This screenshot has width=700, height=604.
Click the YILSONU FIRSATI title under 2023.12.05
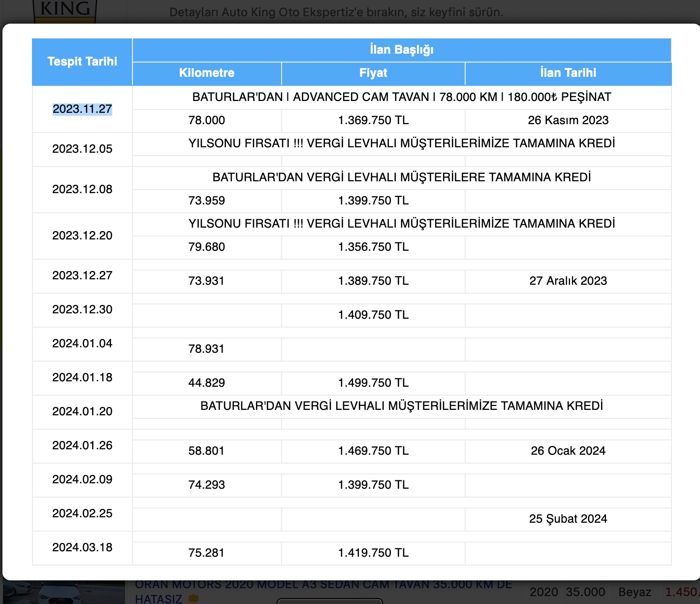coord(402,144)
